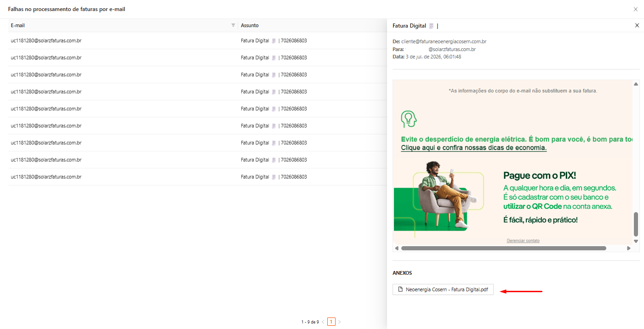644x329 pixels.
Task: Click the Pague com o PIX banner text
Action: (540, 175)
